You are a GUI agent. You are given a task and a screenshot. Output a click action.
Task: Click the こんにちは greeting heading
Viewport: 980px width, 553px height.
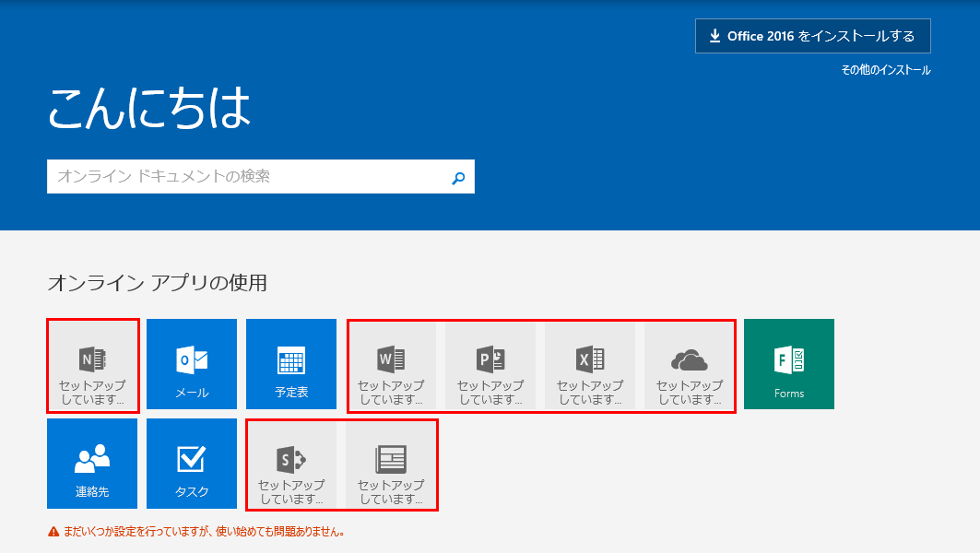tap(149, 108)
